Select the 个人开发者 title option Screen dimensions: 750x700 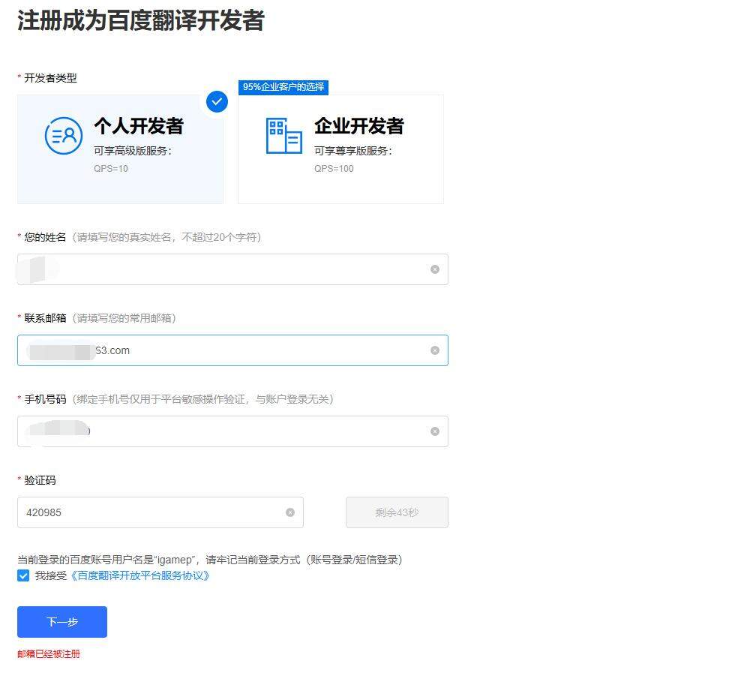coord(138,126)
